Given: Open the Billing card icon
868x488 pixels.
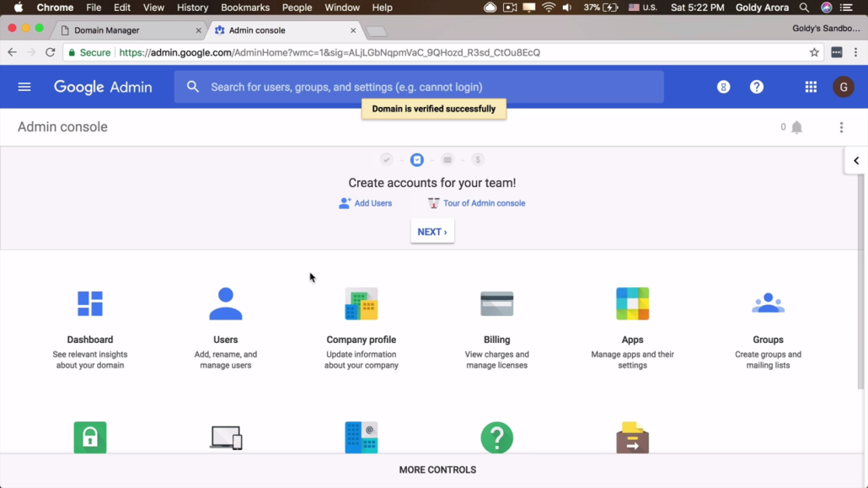Looking at the screenshot, I should click(496, 303).
